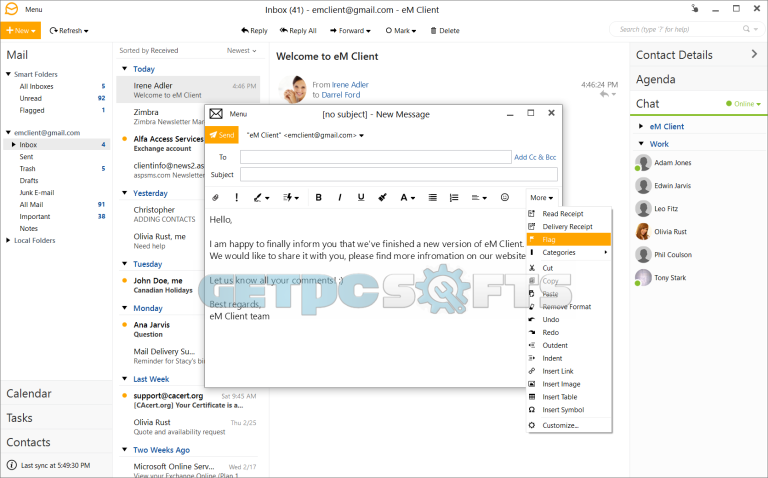Open the Mark dropdown
The image size is (768, 478).
tap(401, 30)
